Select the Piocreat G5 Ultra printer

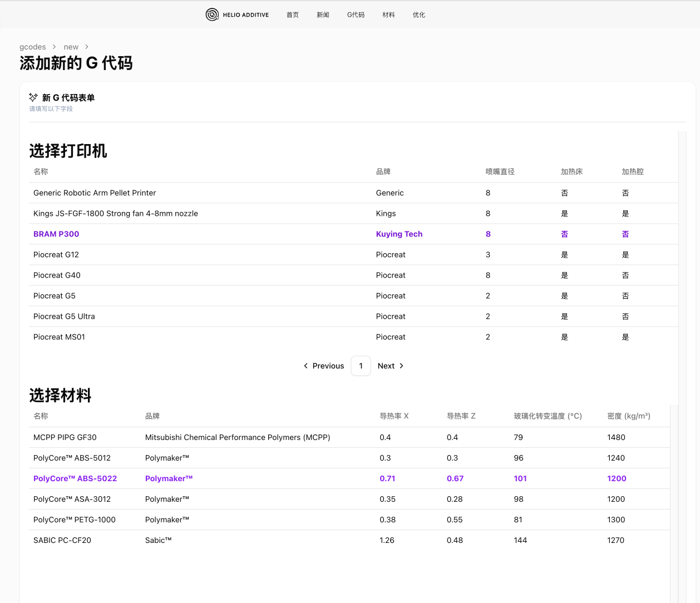point(353,317)
